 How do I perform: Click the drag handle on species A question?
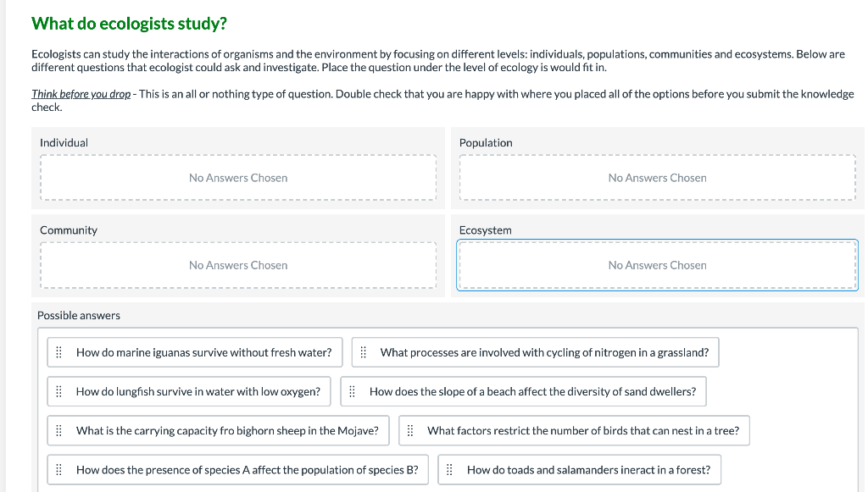click(58, 469)
